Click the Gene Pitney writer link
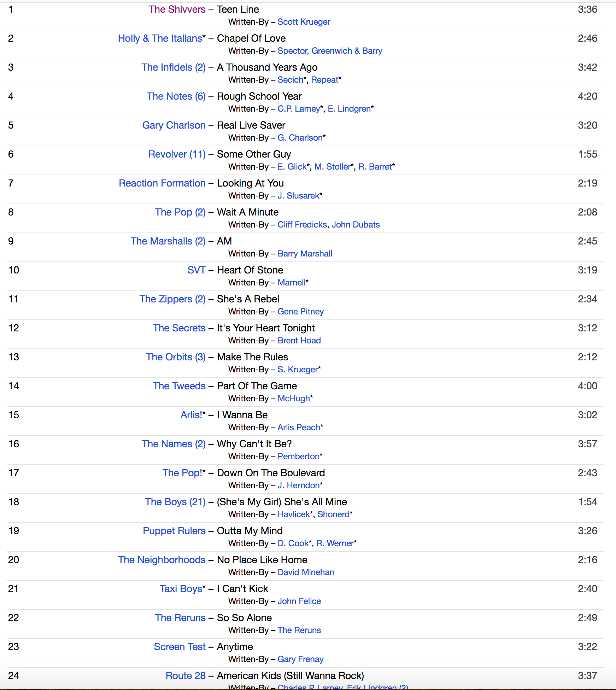This screenshot has height=690, width=616. point(300,312)
